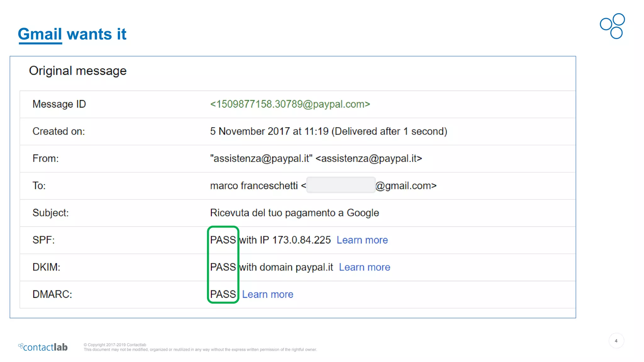Click 'wants it' in the slide title
644x362 pixels.
coord(97,34)
